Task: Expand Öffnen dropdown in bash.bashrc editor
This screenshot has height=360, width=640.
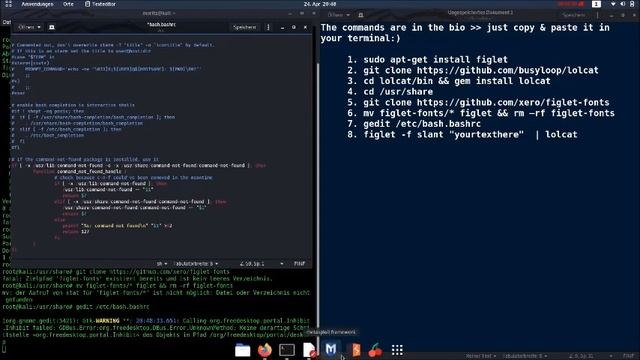Action: click(x=29, y=27)
